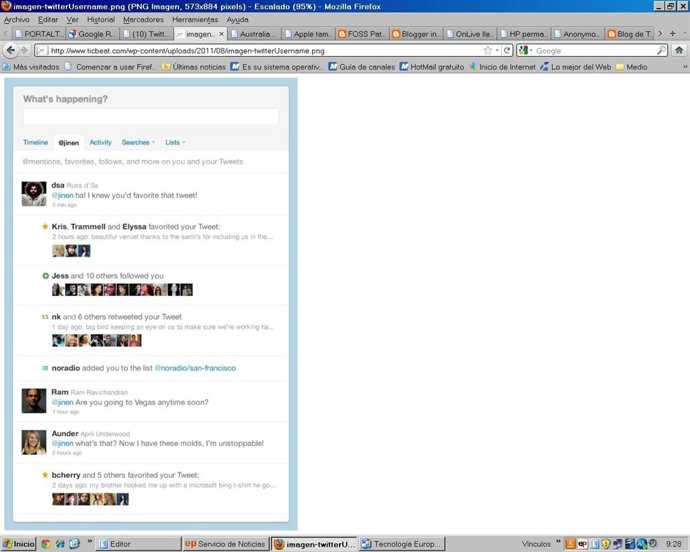Screen dimensions: 690x552
Task: Open a new tab with the plus button
Action: click(x=672, y=33)
